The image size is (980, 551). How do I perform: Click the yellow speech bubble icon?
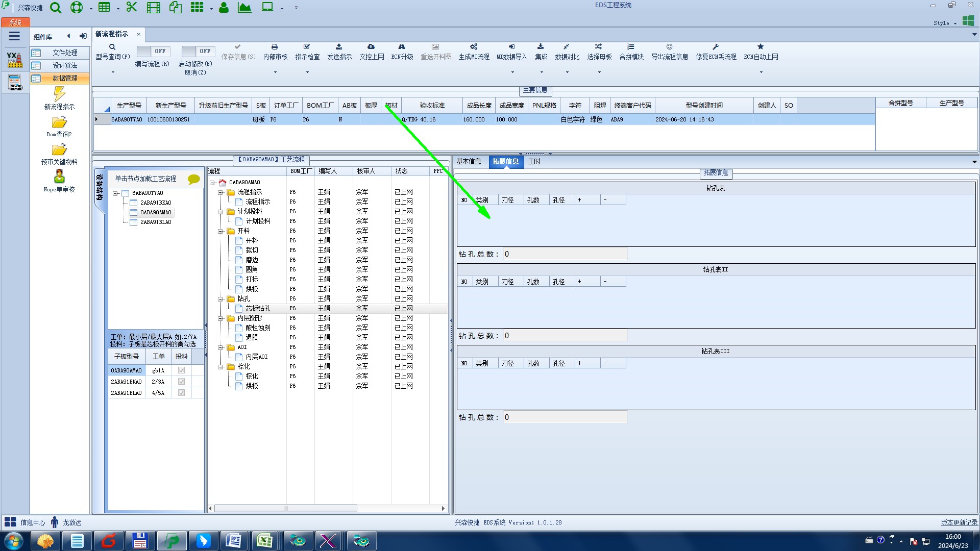(x=194, y=179)
